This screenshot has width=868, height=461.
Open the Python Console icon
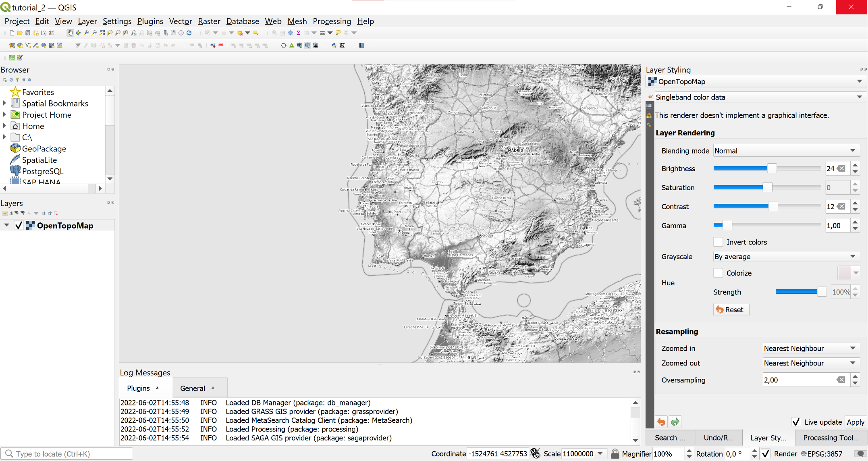pos(334,46)
